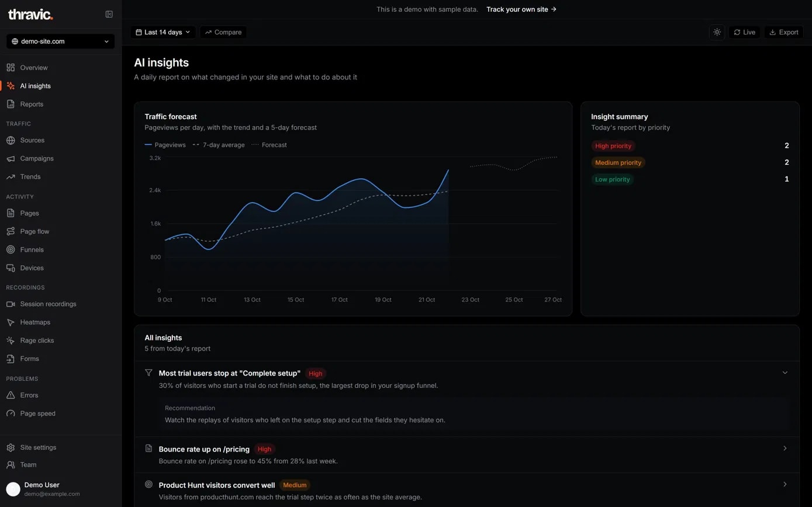Click the thravic logo

[30, 14]
